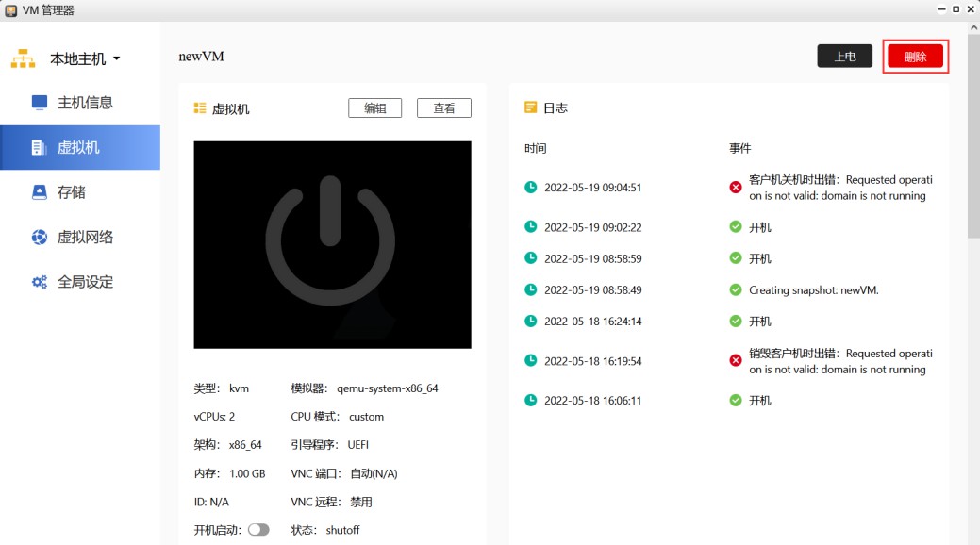Click the clock icon beside 2022-05-19 08:58:49
980x545 pixels.
[531, 289]
